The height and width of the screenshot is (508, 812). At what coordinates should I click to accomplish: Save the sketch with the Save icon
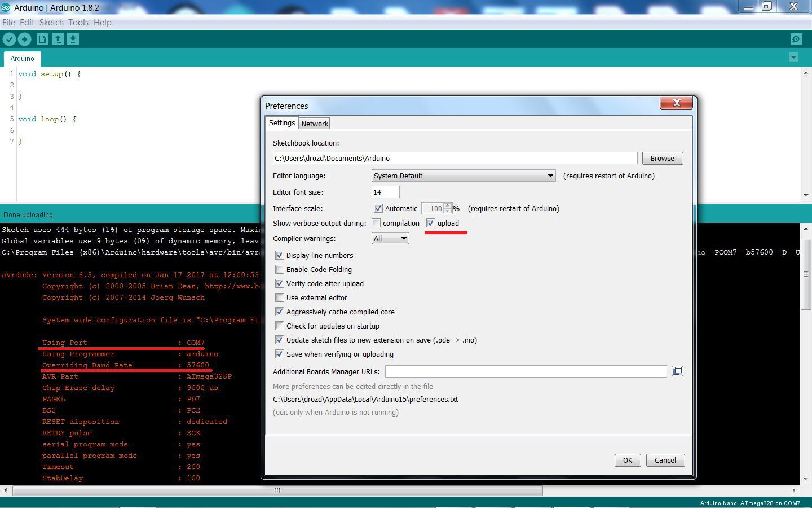click(73, 39)
